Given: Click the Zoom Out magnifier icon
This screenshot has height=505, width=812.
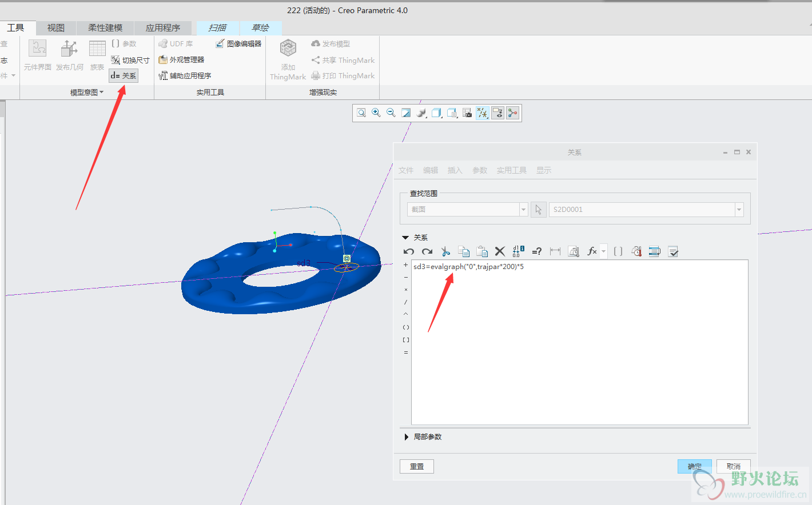Looking at the screenshot, I should click(391, 113).
